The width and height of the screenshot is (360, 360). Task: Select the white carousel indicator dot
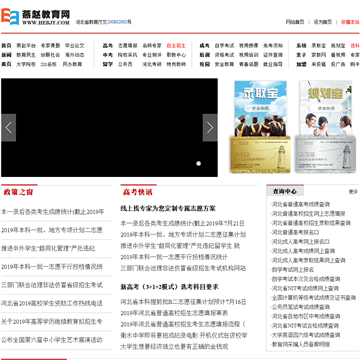[x=199, y=163]
